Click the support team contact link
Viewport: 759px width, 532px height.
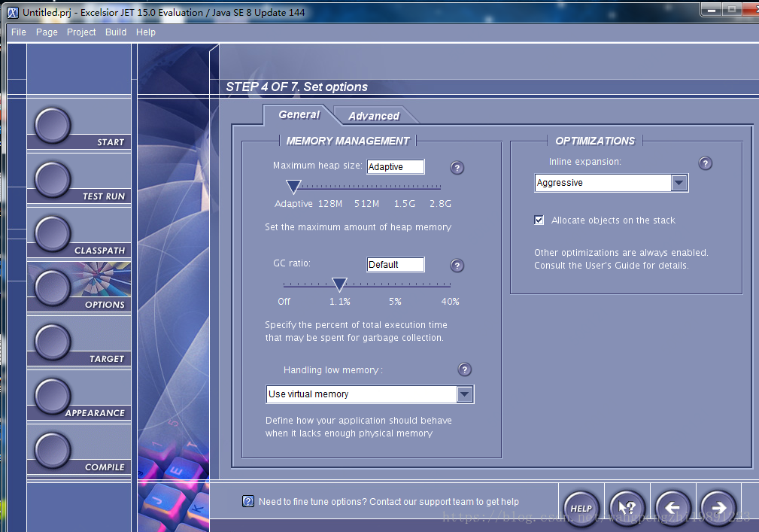click(388, 501)
